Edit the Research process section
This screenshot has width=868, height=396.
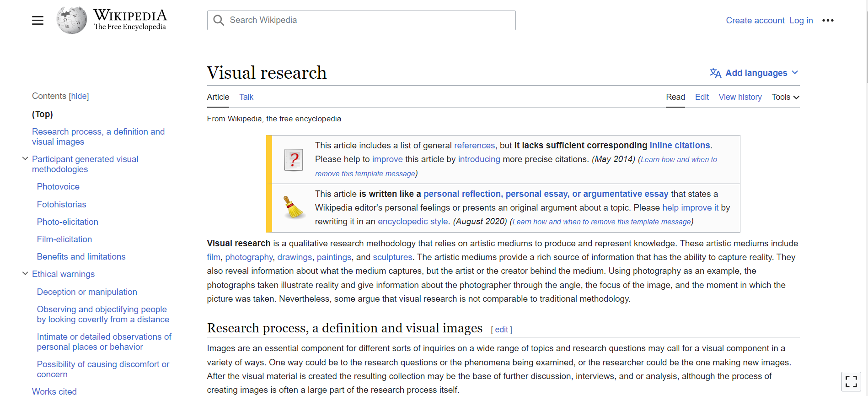501,330
